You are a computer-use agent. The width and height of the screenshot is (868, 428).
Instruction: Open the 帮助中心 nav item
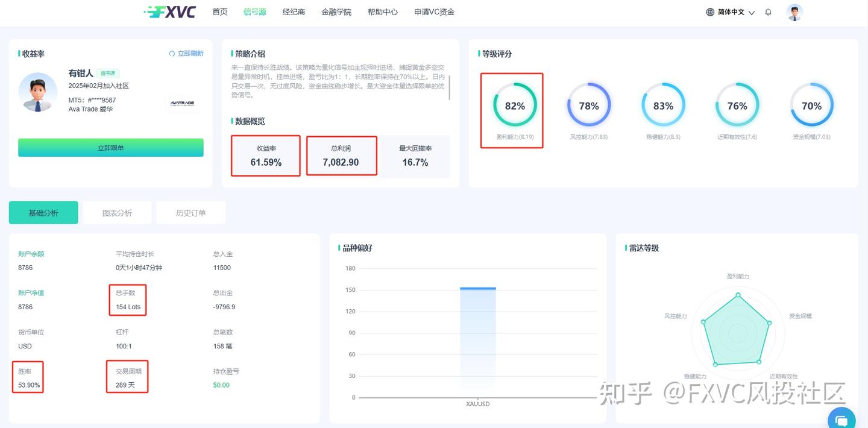point(383,12)
